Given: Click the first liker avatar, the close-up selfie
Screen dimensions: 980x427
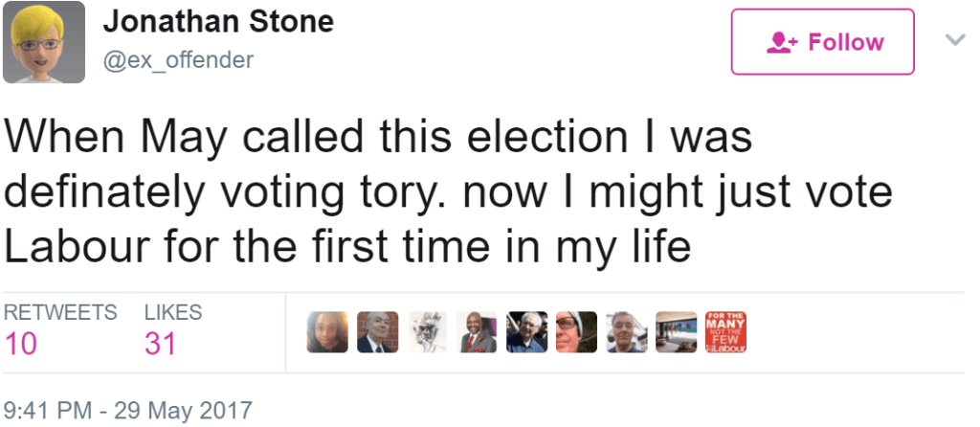Looking at the screenshot, I should point(327,332).
